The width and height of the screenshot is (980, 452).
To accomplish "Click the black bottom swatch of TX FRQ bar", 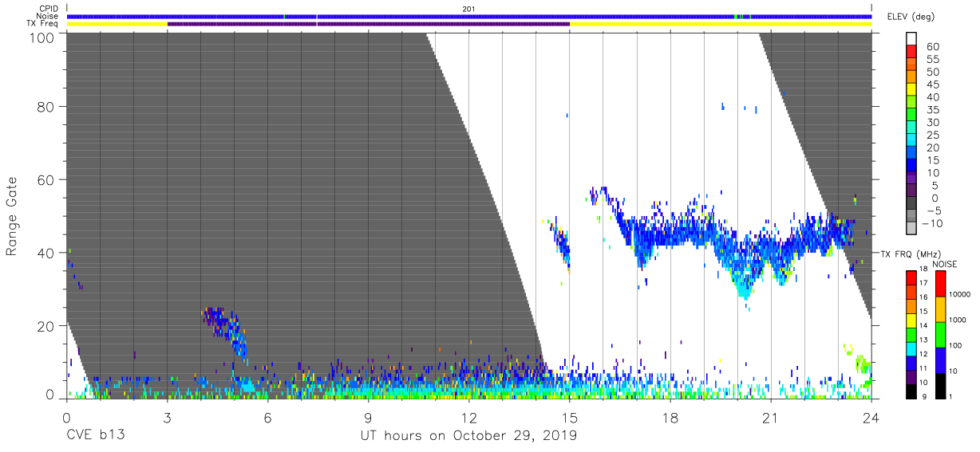I will click(911, 391).
